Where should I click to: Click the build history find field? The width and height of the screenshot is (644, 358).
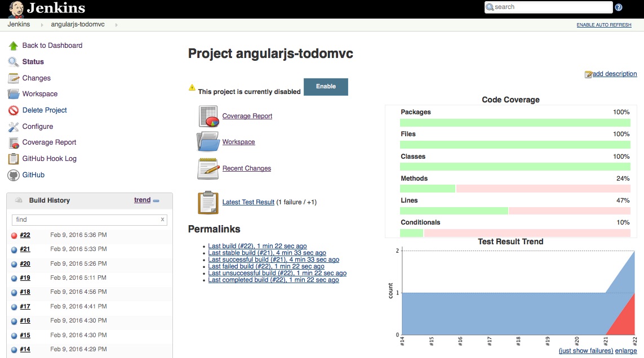(89, 220)
